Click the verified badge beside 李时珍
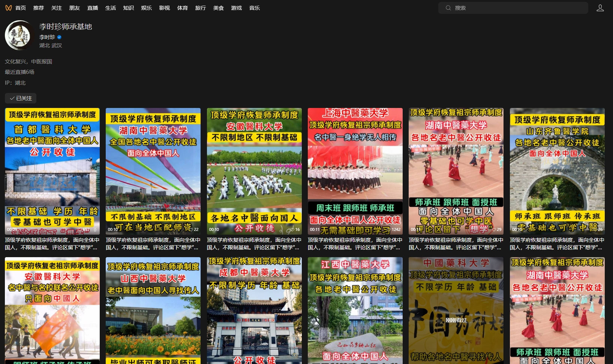 coord(59,37)
